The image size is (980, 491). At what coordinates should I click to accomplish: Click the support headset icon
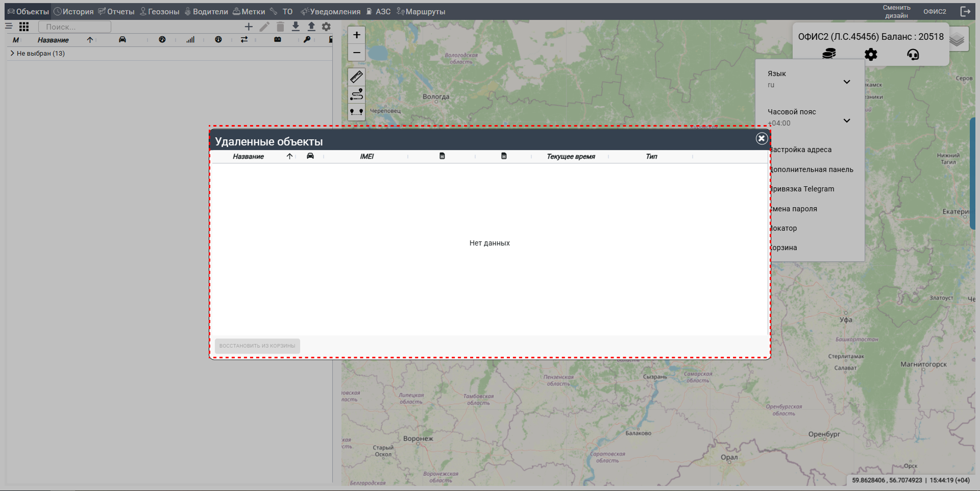tap(913, 54)
